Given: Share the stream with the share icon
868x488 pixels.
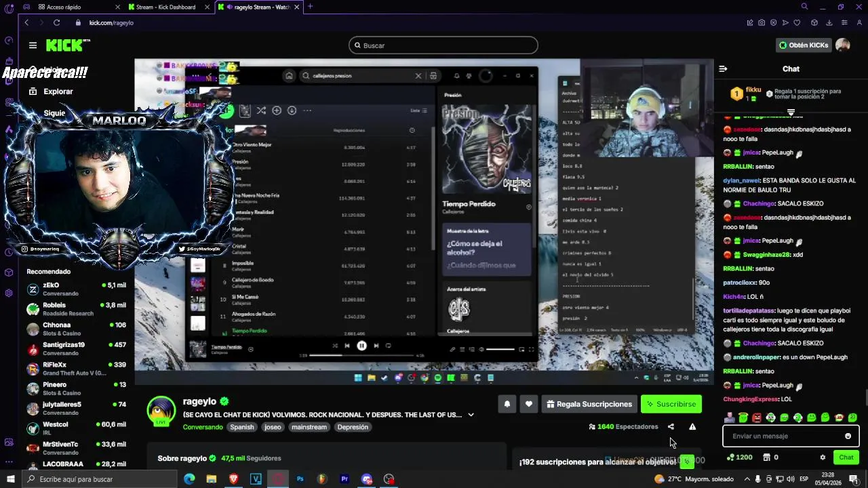Looking at the screenshot, I should pos(671,427).
